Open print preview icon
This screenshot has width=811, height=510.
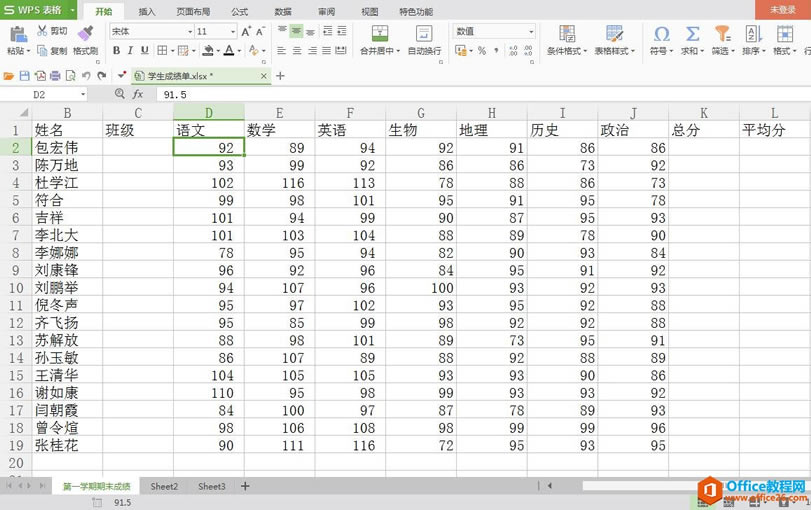coord(70,76)
